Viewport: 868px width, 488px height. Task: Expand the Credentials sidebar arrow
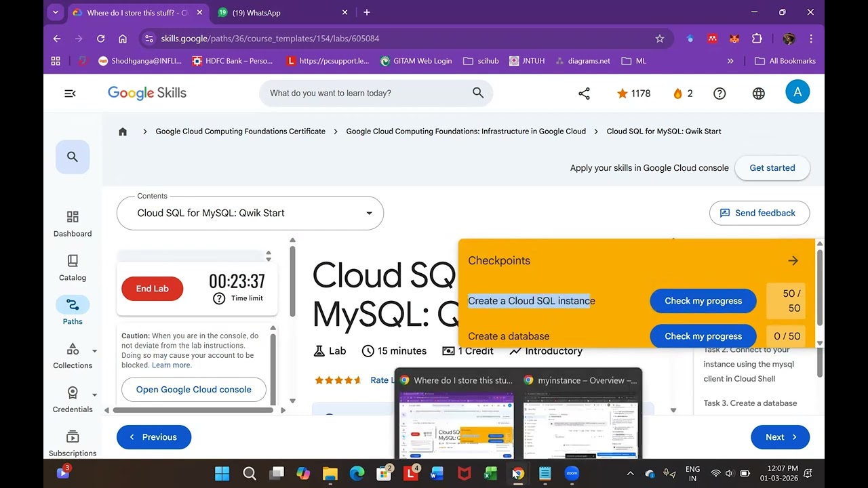tap(94, 394)
